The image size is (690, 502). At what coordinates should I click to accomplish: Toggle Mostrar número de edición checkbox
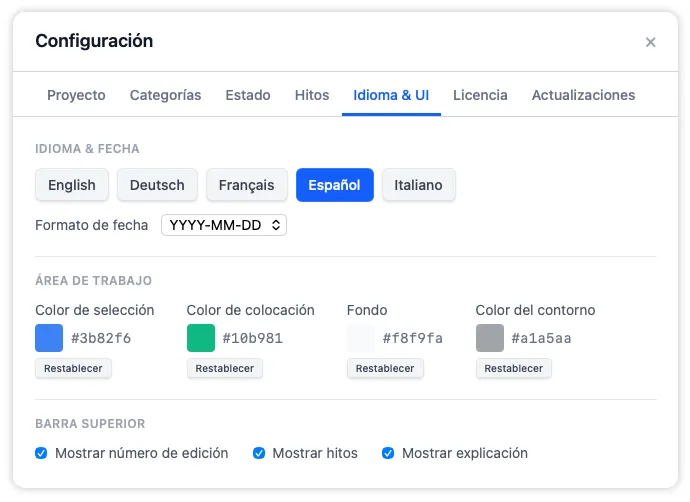click(x=41, y=453)
